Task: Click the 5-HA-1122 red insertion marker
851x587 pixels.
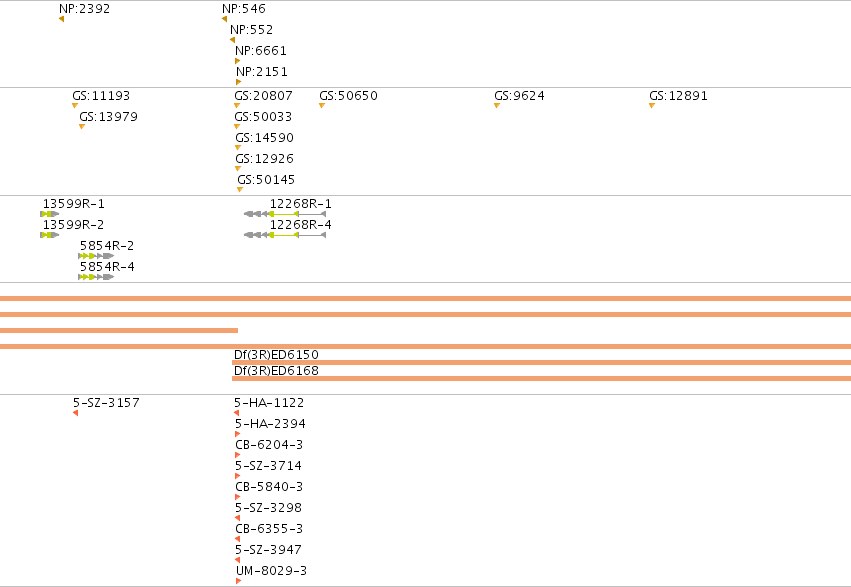Action: 237,413
